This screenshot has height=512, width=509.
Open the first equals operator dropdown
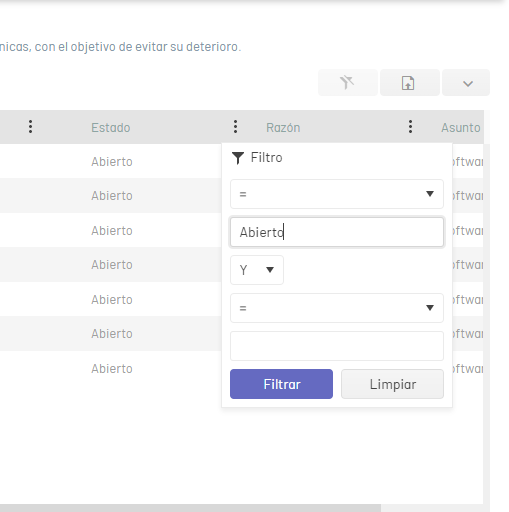[x=337, y=194]
